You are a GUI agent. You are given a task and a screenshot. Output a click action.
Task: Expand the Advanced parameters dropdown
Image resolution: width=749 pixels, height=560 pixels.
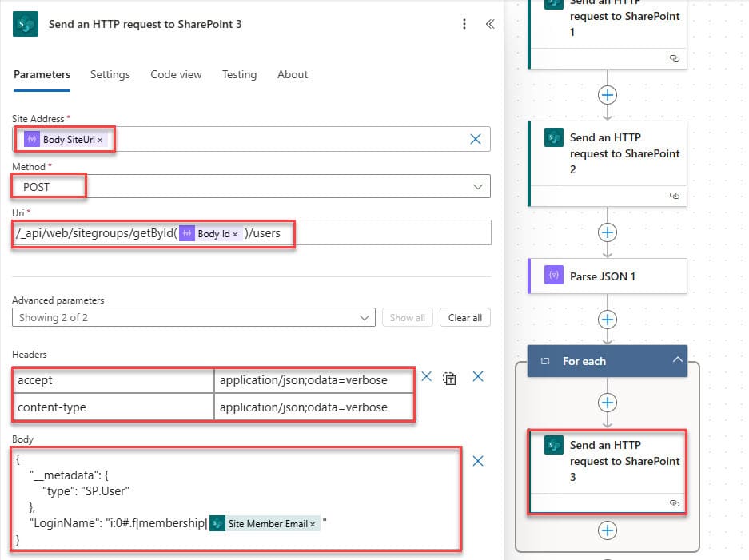click(x=193, y=317)
